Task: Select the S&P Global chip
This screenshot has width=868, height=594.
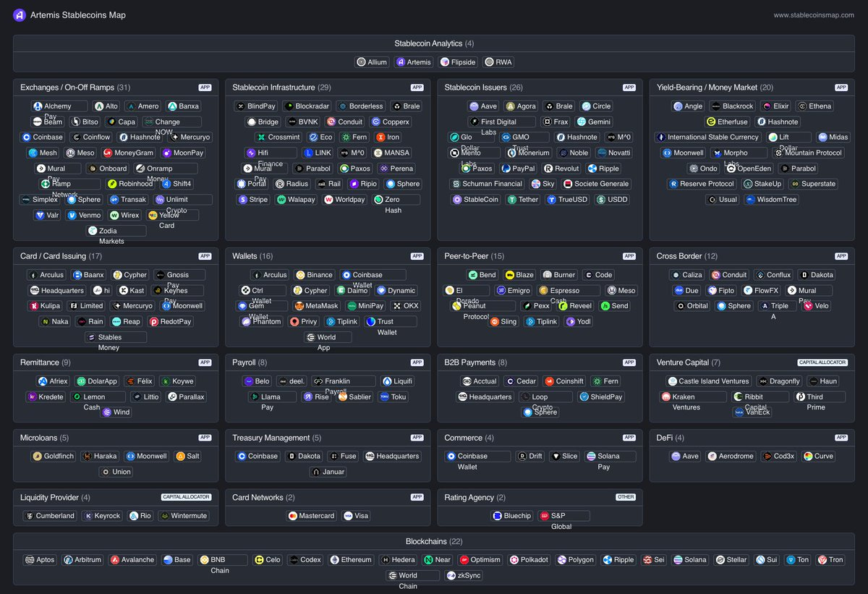Action: (563, 516)
